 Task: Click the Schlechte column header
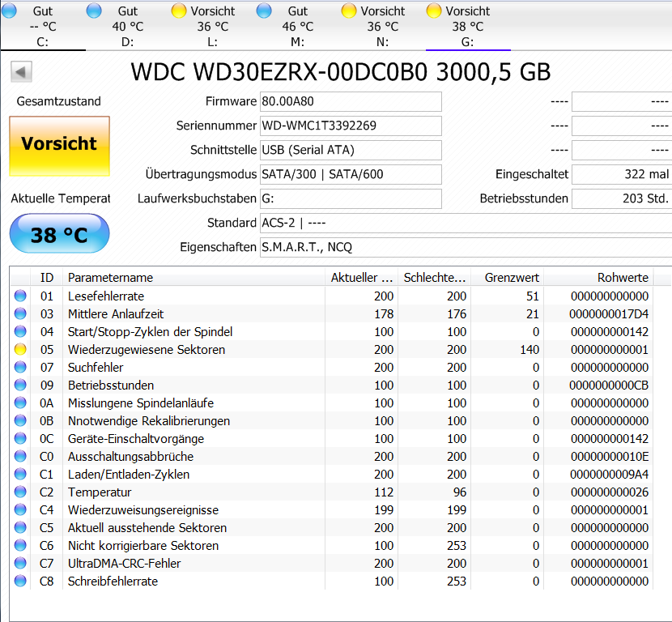point(435,277)
